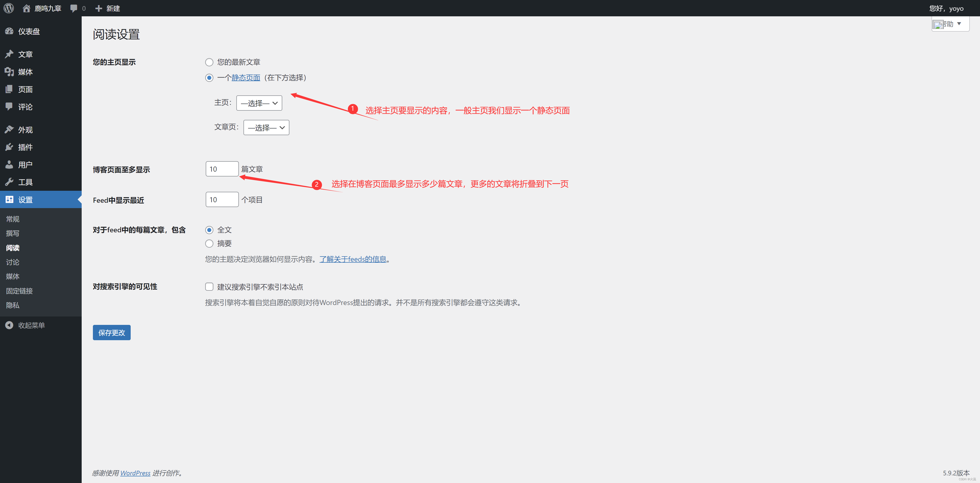The height and width of the screenshot is (483, 980).
Task: Open the WordPress footer link
Action: tap(135, 473)
